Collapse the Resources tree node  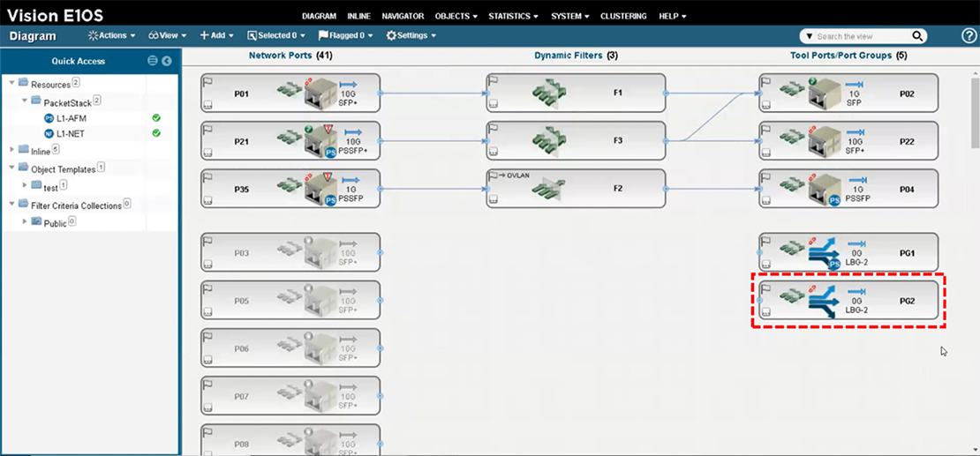tap(12, 84)
